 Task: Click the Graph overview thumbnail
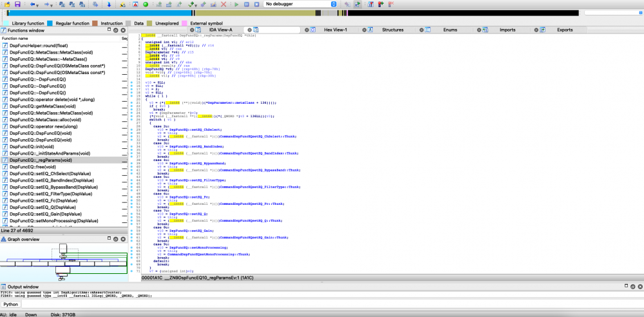pyautogui.click(x=64, y=261)
